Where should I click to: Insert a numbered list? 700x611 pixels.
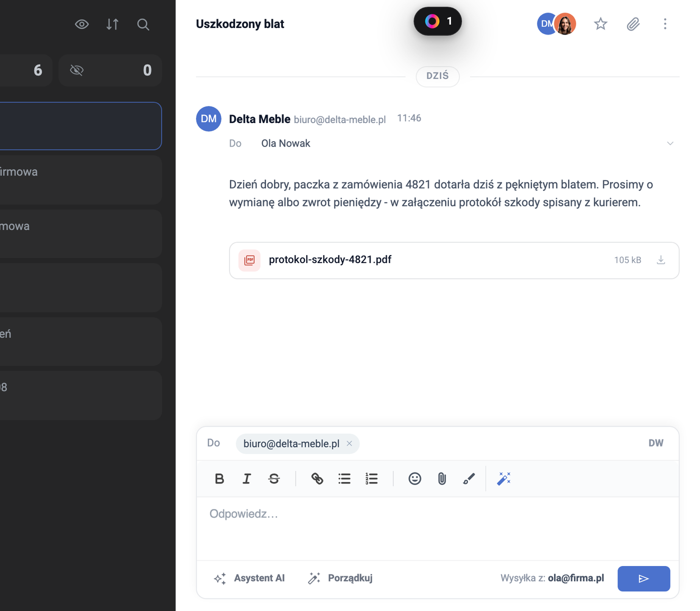[371, 478]
